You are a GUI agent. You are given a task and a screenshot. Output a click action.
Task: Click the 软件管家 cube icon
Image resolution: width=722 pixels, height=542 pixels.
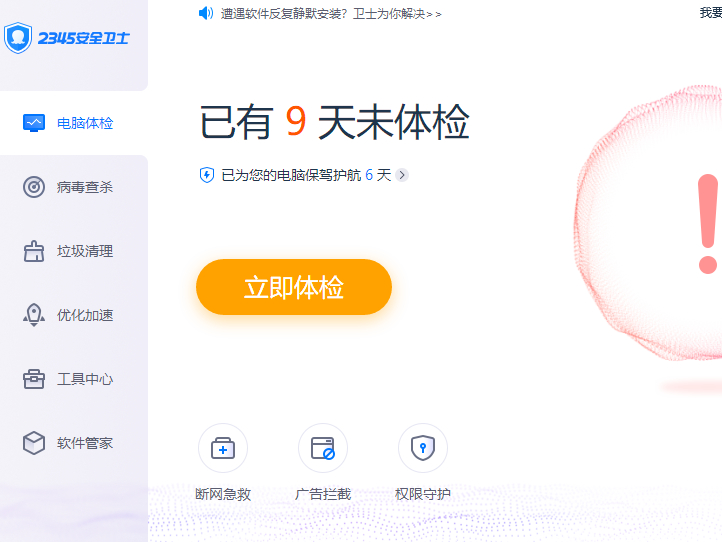click(34, 443)
